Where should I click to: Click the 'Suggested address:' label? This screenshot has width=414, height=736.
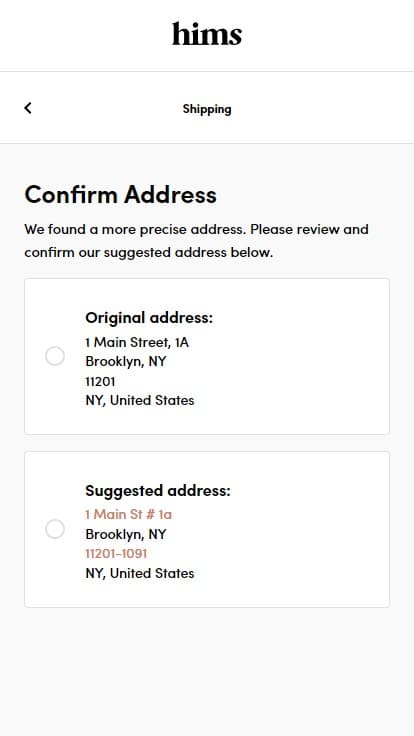(158, 491)
